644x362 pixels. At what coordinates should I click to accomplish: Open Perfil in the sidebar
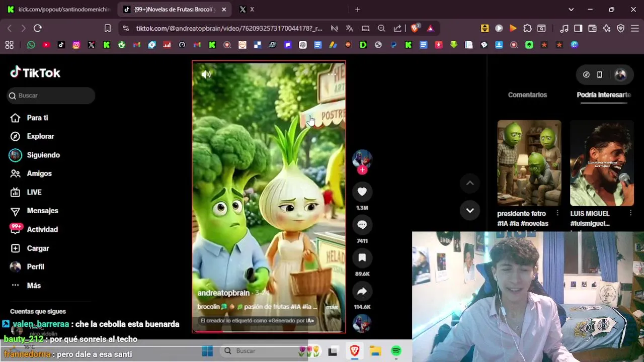point(35,267)
